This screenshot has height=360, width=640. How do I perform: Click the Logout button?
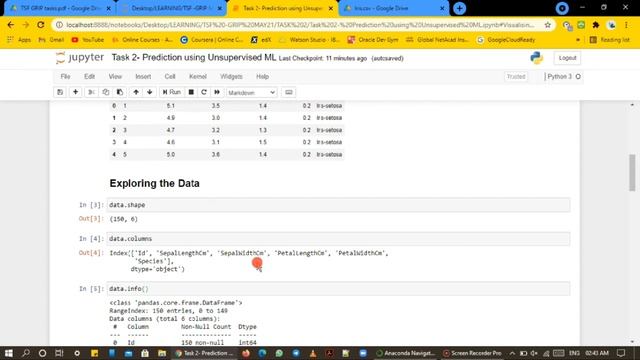(x=567, y=58)
